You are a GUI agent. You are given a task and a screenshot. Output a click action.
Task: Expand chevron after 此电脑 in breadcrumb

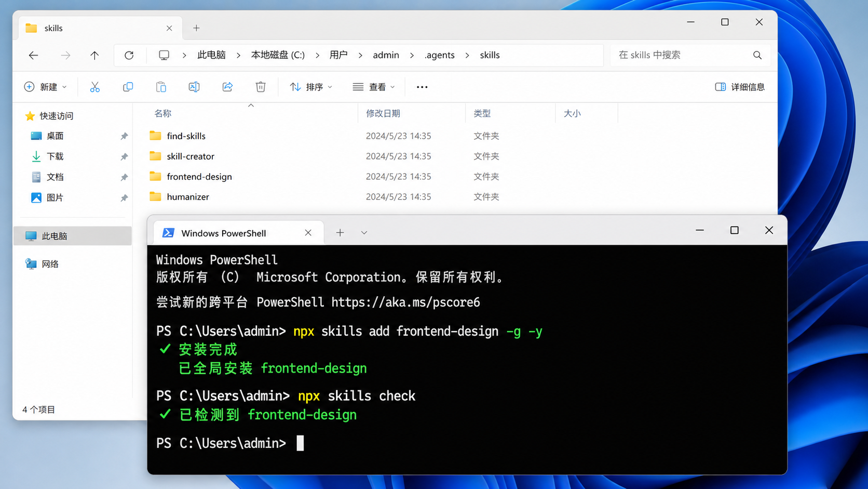[x=238, y=55]
